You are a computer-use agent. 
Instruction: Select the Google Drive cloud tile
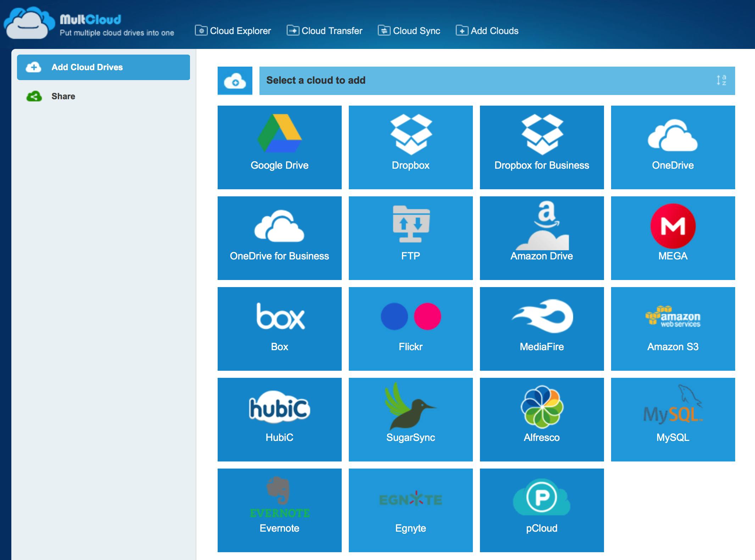(x=279, y=147)
